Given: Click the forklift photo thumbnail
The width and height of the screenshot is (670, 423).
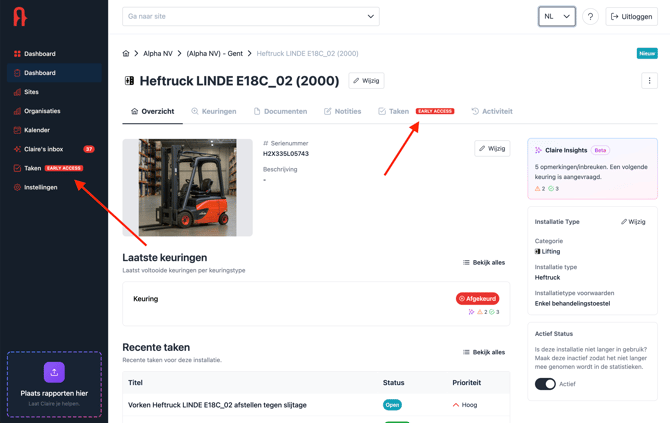Looking at the screenshot, I should click(188, 188).
